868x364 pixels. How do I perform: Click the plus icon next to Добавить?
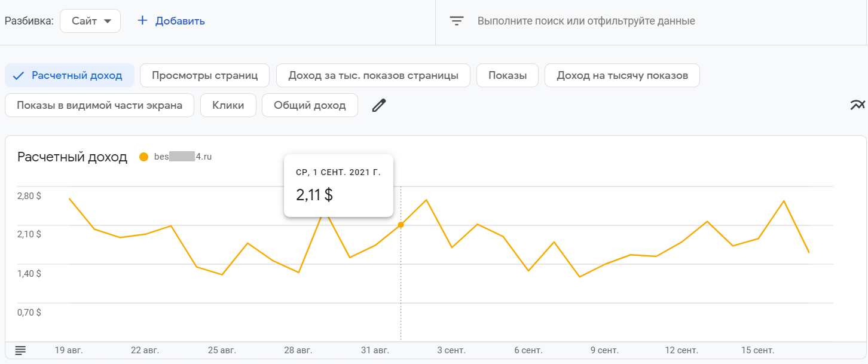(142, 21)
